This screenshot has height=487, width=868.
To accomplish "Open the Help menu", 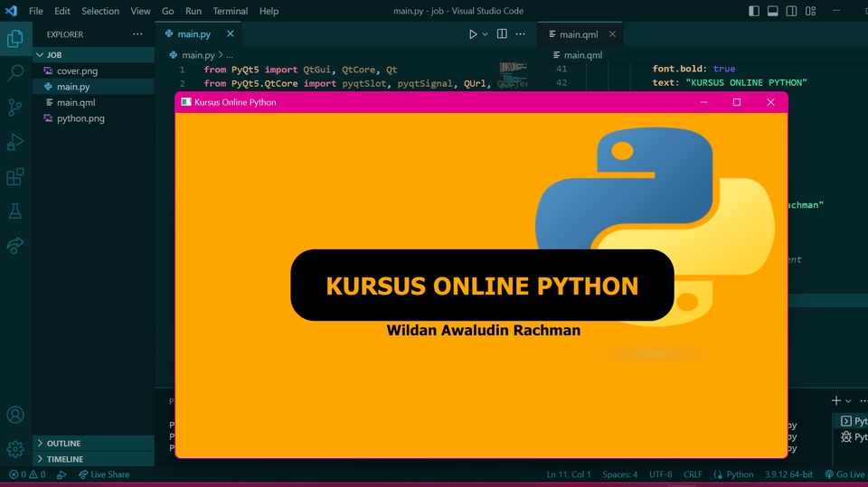I will (x=269, y=11).
